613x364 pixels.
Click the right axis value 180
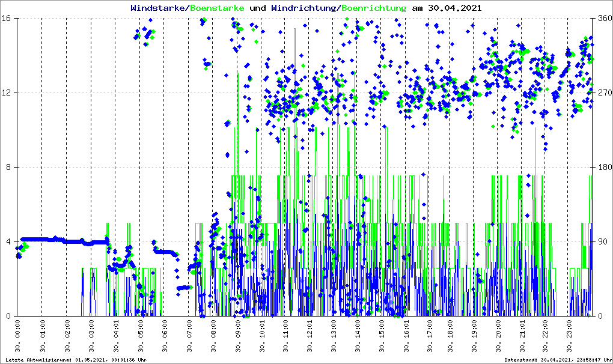605,167
